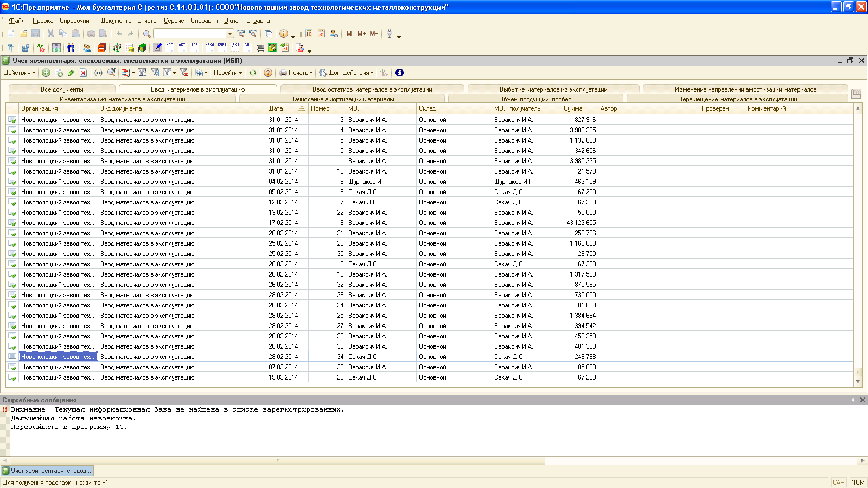Open the calendar tool in main toolbar
Screen dimensions: 868x488
[x=321, y=34]
